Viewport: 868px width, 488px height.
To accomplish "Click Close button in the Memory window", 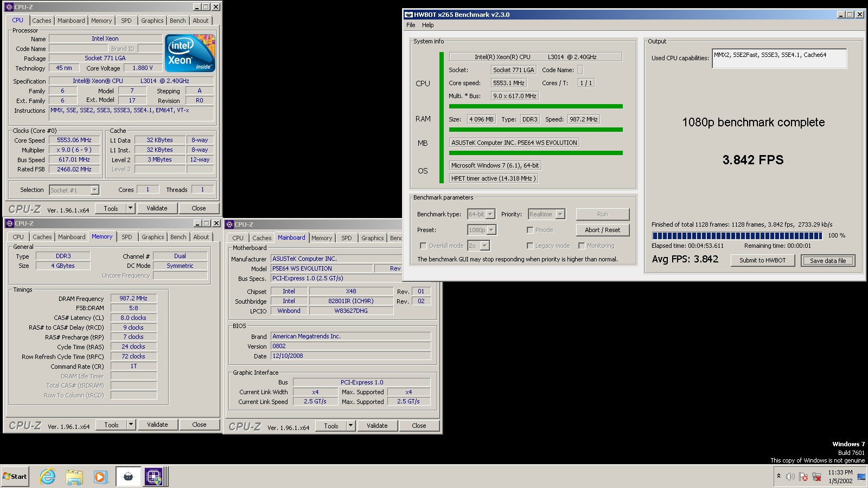I will tap(199, 425).
